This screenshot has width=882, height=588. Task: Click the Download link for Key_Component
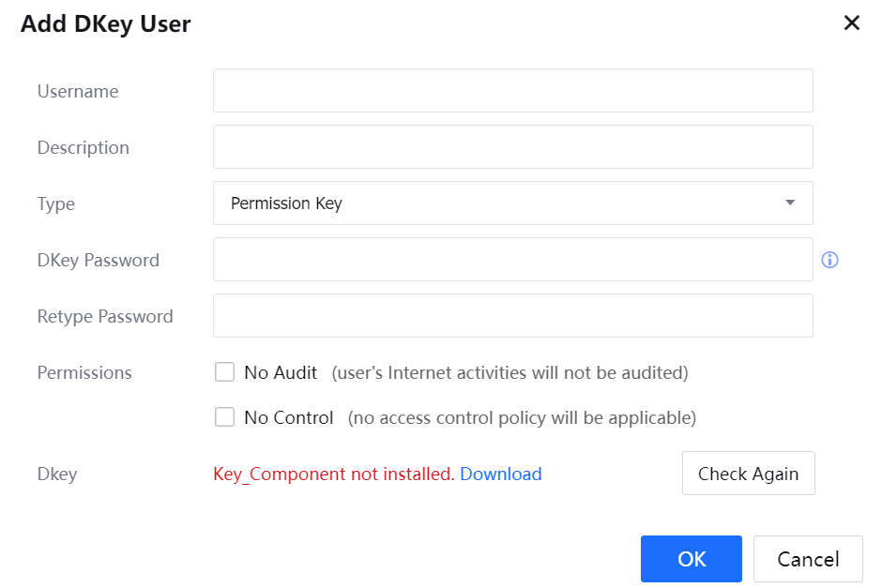500,474
